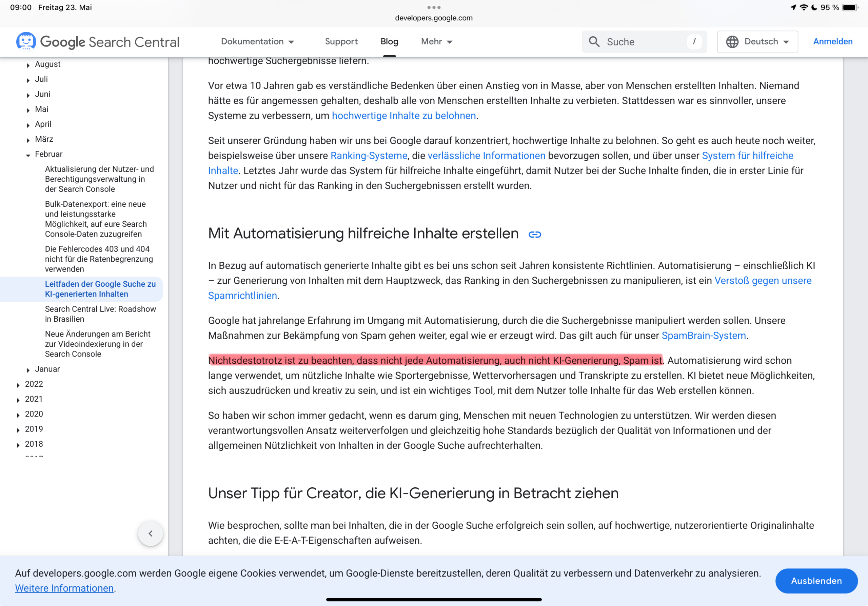Image resolution: width=868 pixels, height=606 pixels.
Task: Expand the Juni month in sidebar
Action: 28,95
